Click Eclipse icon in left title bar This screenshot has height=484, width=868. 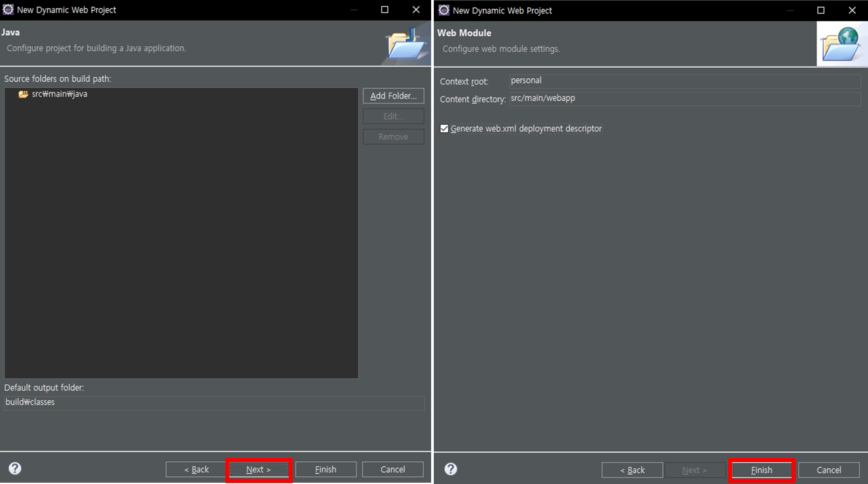tap(8, 10)
